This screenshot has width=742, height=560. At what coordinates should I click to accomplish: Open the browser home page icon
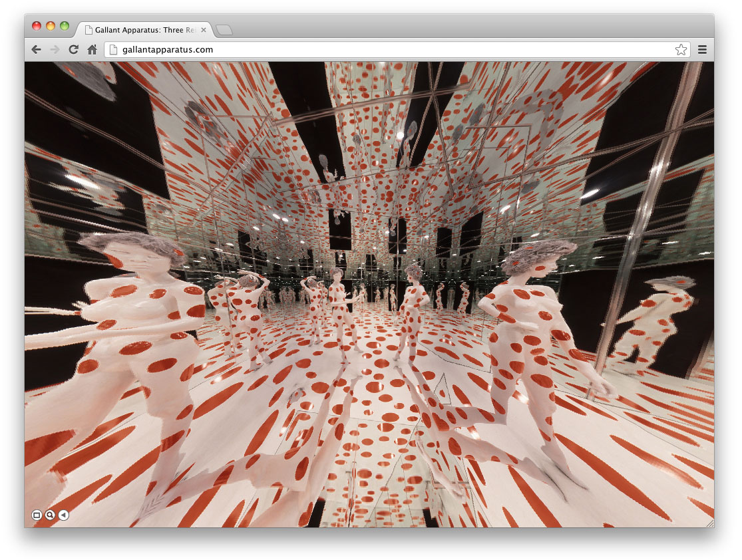[x=93, y=50]
